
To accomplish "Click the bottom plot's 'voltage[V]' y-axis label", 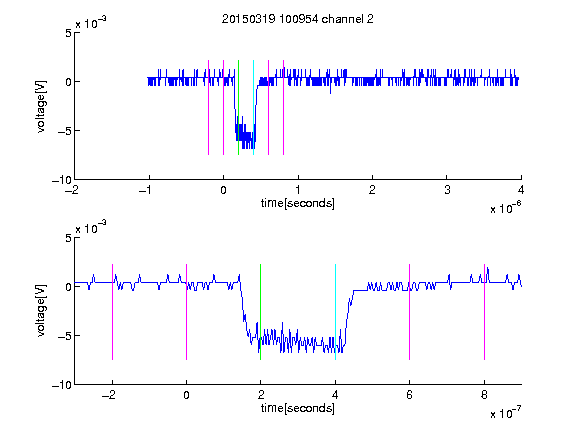I will pyautogui.click(x=42, y=310).
